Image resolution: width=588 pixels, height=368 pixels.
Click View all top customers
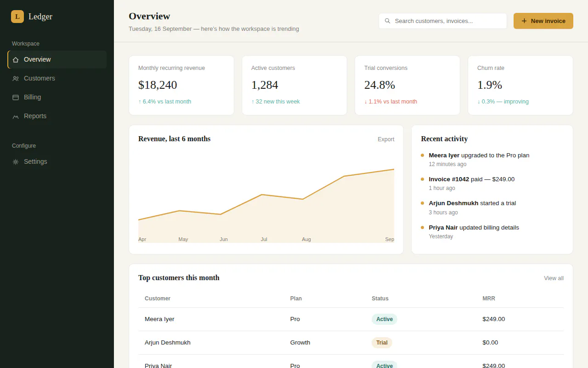click(554, 278)
